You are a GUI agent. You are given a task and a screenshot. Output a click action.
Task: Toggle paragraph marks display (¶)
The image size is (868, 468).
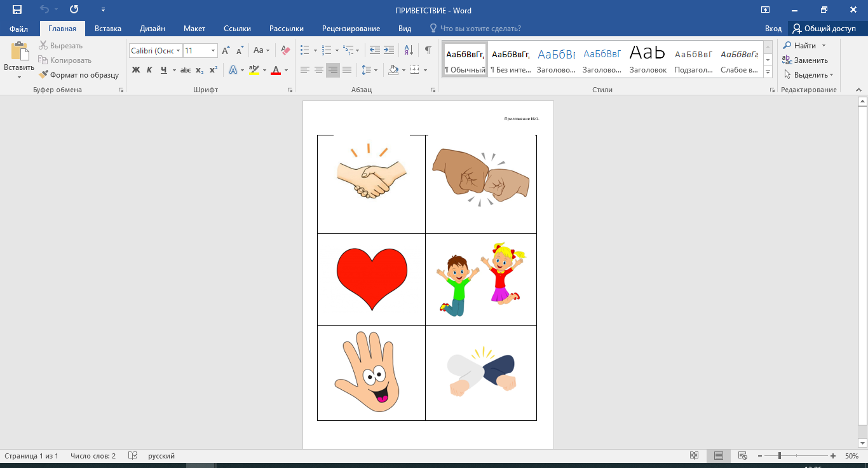tap(428, 50)
